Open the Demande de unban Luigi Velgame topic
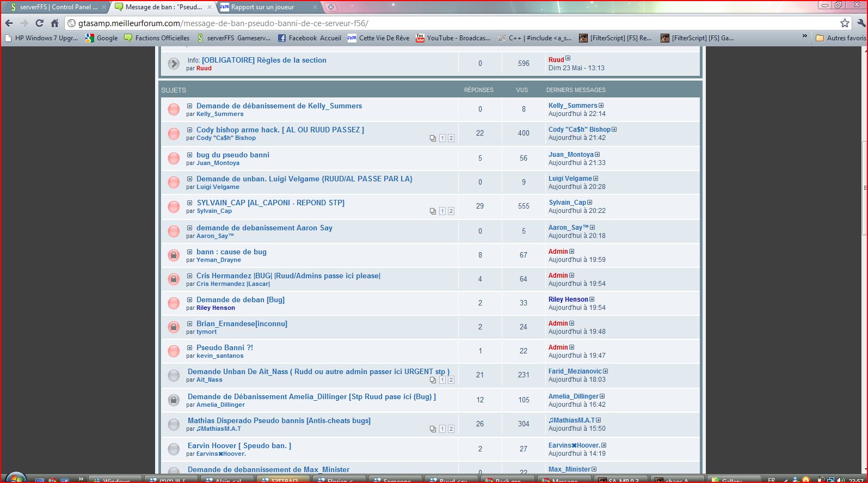Viewport: 868px width, 483px height. (304, 179)
